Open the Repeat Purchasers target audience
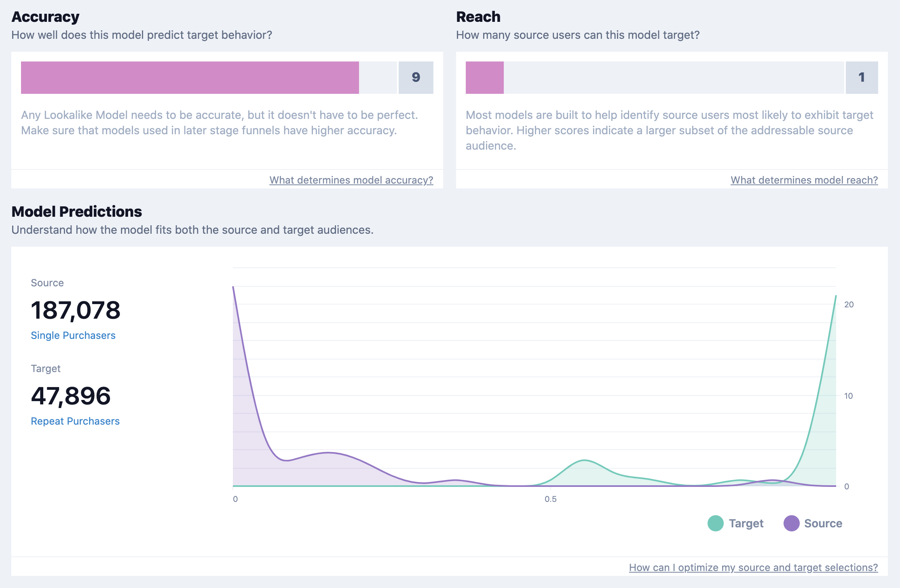This screenshot has width=900, height=588. pos(75,421)
